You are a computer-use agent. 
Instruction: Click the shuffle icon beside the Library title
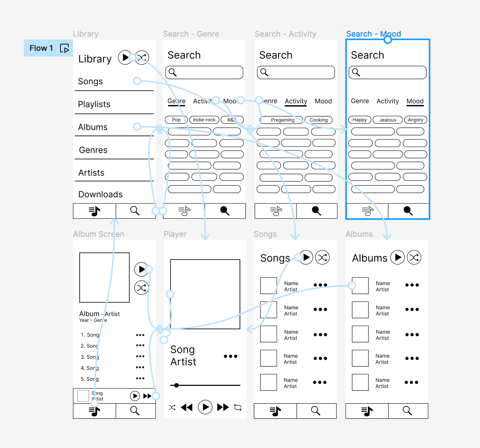[142, 57]
